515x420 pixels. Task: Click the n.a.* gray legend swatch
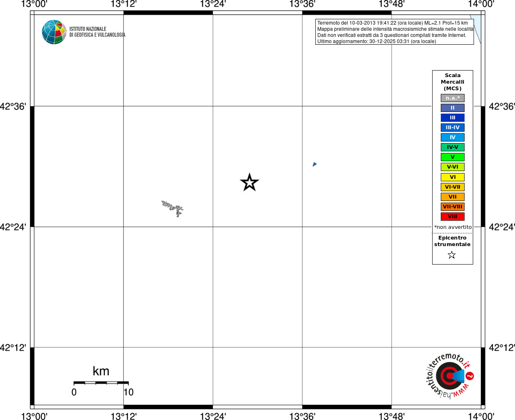(x=453, y=98)
